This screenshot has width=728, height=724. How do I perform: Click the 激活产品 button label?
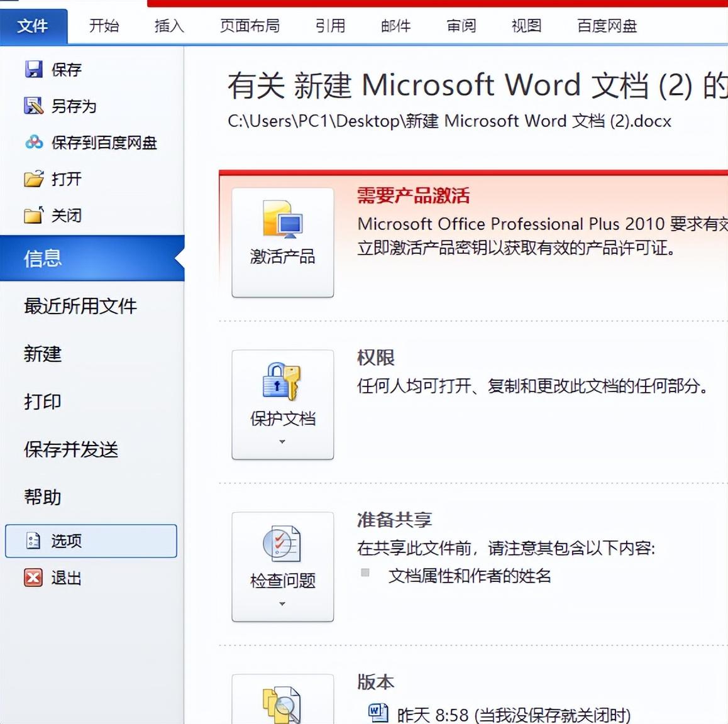click(x=282, y=256)
